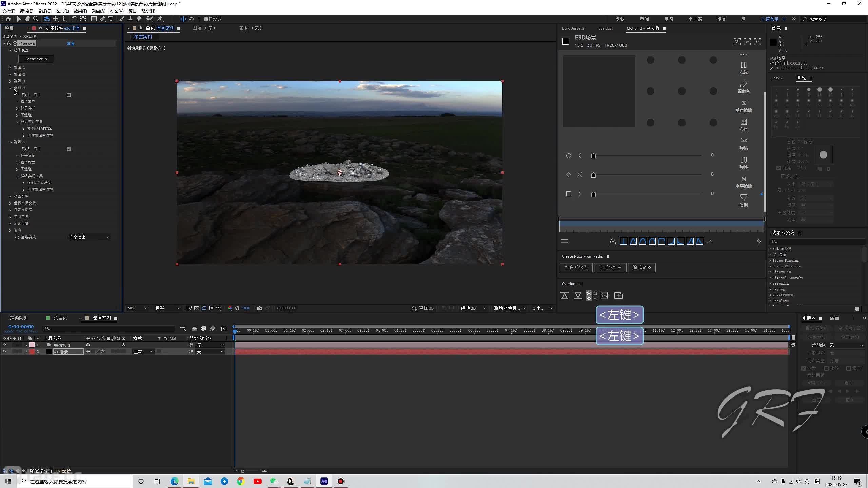Click the 追踪路径 button
The height and width of the screenshot is (488, 868).
click(x=642, y=268)
